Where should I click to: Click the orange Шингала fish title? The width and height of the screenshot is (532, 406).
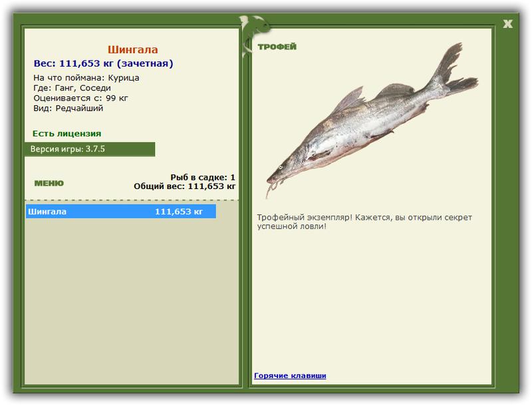(x=132, y=49)
